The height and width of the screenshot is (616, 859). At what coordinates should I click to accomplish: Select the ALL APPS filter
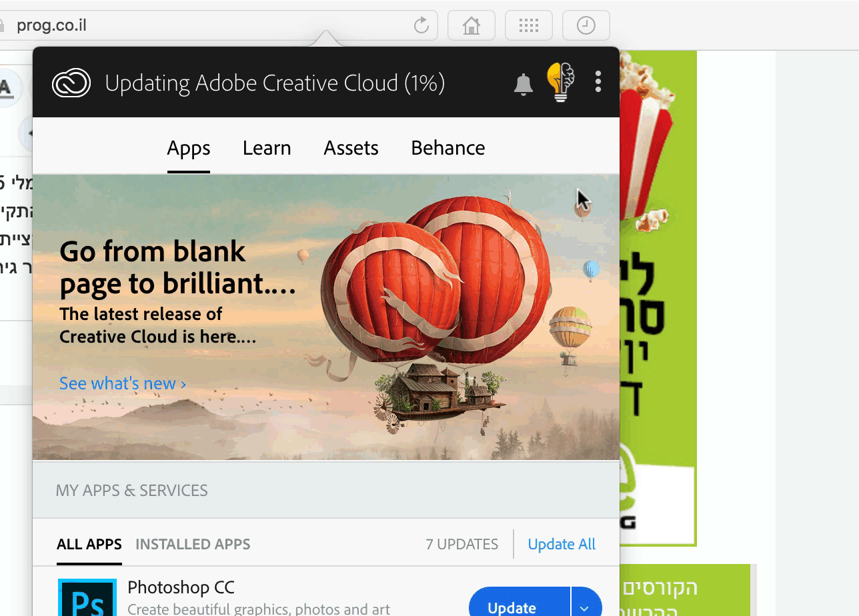pyautogui.click(x=89, y=545)
